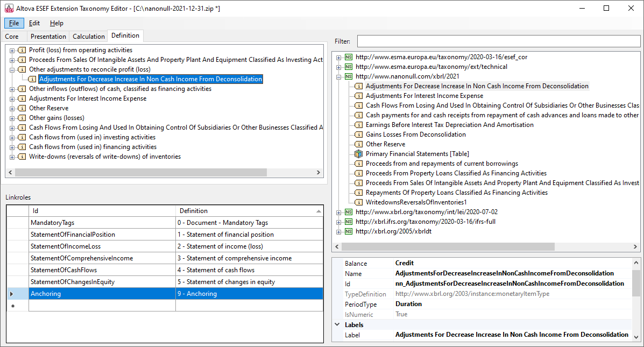Image resolution: width=644 pixels, height=347 pixels.
Task: Click the NS namespace icon for esef_cor
Action: point(349,57)
